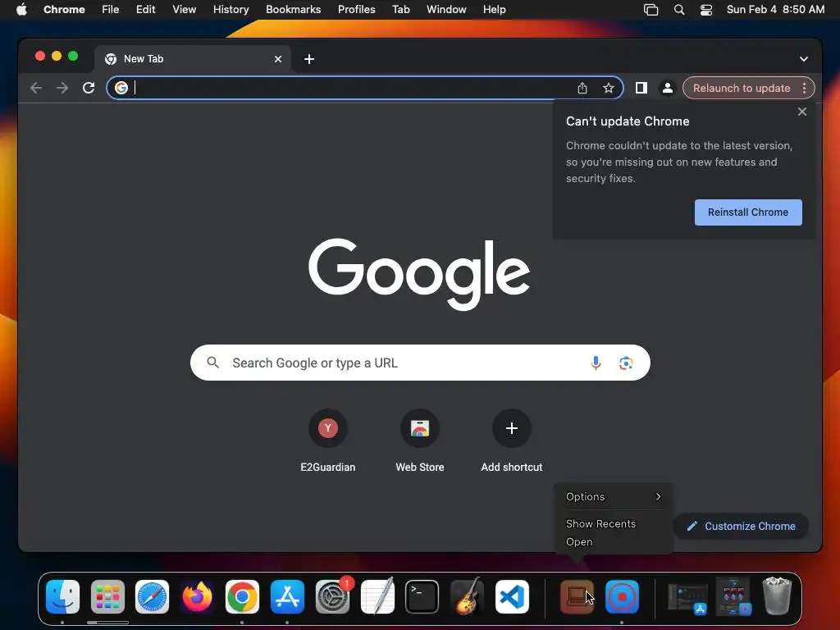Screen dimensions: 840x630
Task: Open Spotlight search in menu bar
Action: pos(678,9)
